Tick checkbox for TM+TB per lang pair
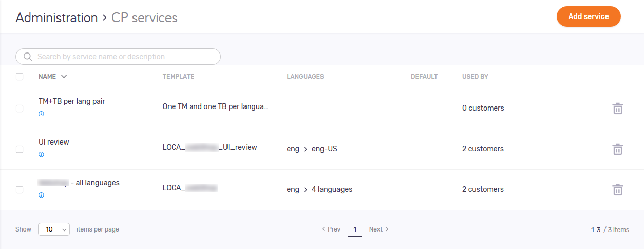644x249 pixels. pyautogui.click(x=20, y=109)
